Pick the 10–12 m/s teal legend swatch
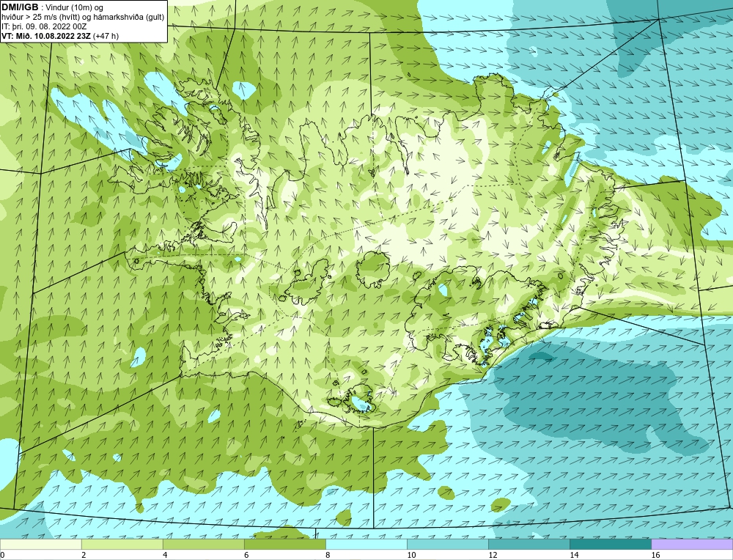This screenshot has width=733, height=560. 448,544
